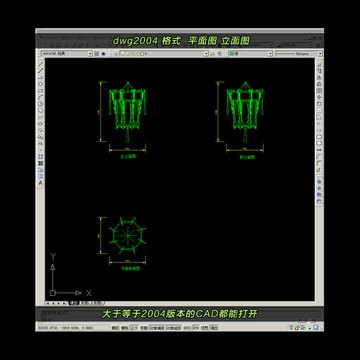Open the Layer Properties Manager icon
The height and width of the screenshot is (360, 360).
coord(116,53)
